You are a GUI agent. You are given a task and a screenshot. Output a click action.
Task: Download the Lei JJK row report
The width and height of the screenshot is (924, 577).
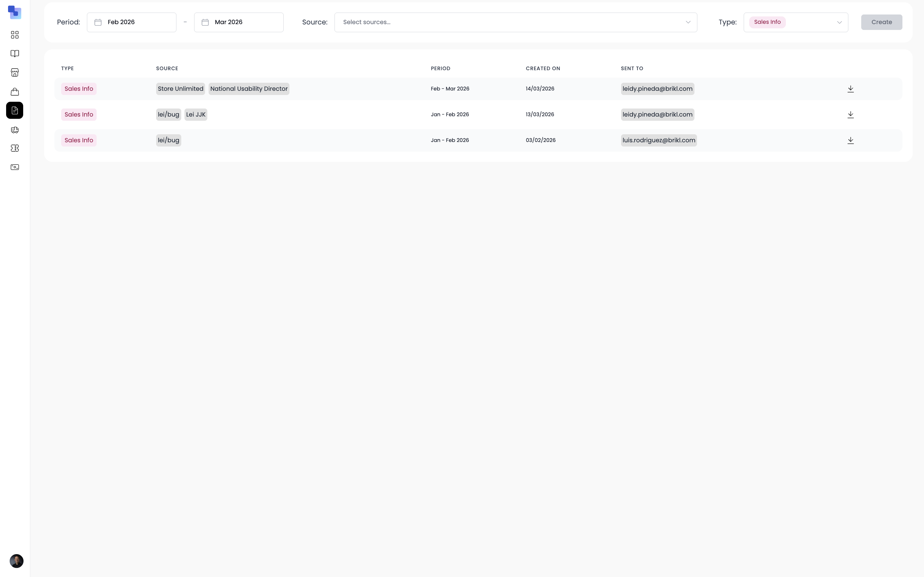(x=851, y=115)
